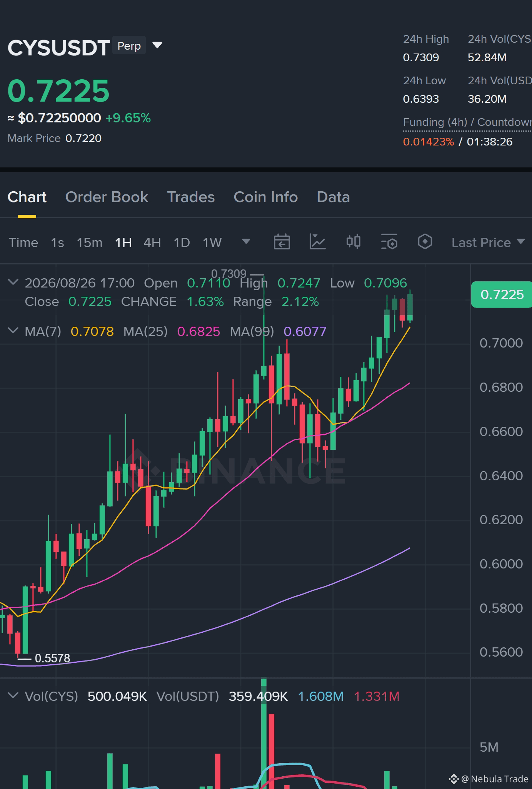The width and height of the screenshot is (532, 789).
Task: Click the green 0.7225 current price tag on axis
Action: pyautogui.click(x=502, y=294)
